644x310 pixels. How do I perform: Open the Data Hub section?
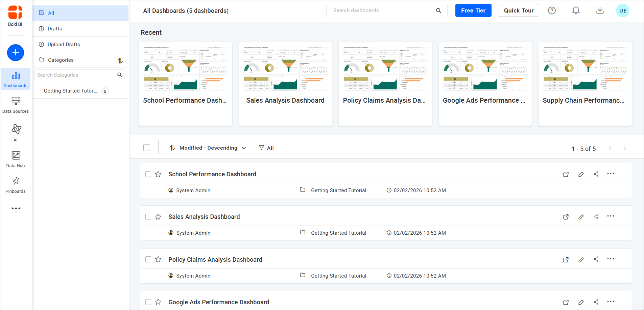16,159
